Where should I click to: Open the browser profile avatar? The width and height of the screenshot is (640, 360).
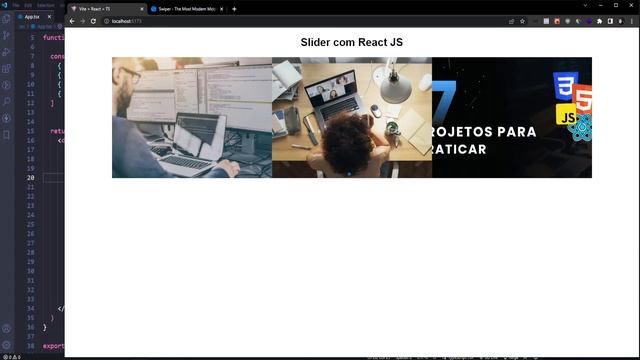pyautogui.click(x=621, y=21)
